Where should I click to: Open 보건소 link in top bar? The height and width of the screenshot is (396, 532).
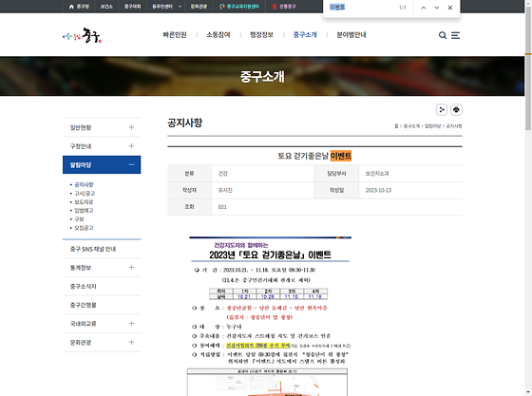[x=106, y=7]
